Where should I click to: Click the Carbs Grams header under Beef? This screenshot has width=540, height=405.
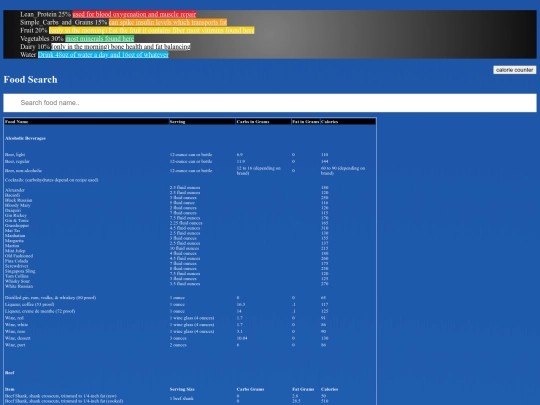click(x=250, y=389)
